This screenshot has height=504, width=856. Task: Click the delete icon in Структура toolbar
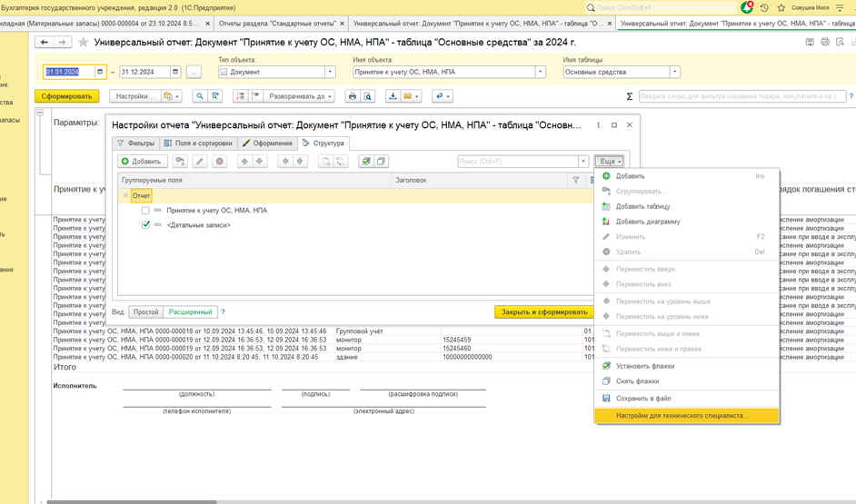pyautogui.click(x=220, y=161)
